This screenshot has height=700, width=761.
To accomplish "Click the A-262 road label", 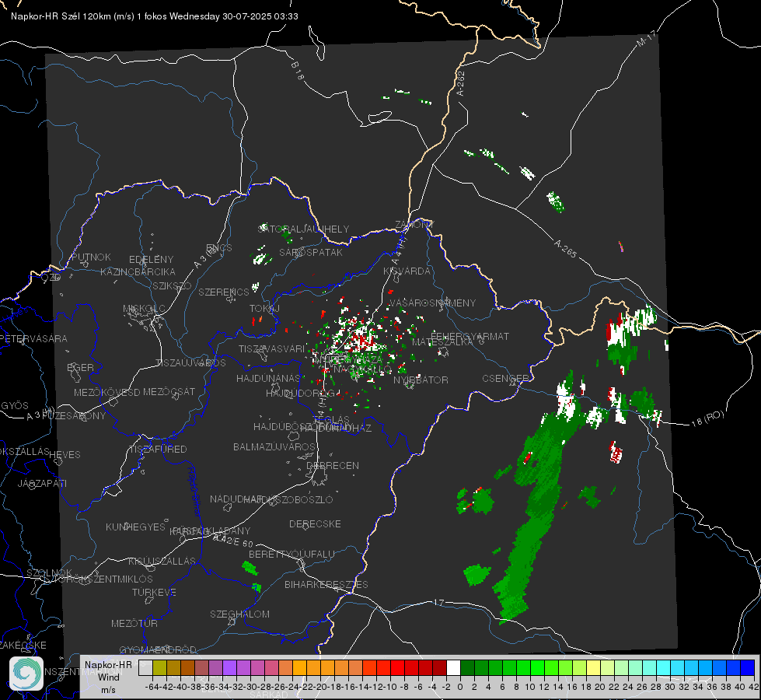I will tap(461, 83).
